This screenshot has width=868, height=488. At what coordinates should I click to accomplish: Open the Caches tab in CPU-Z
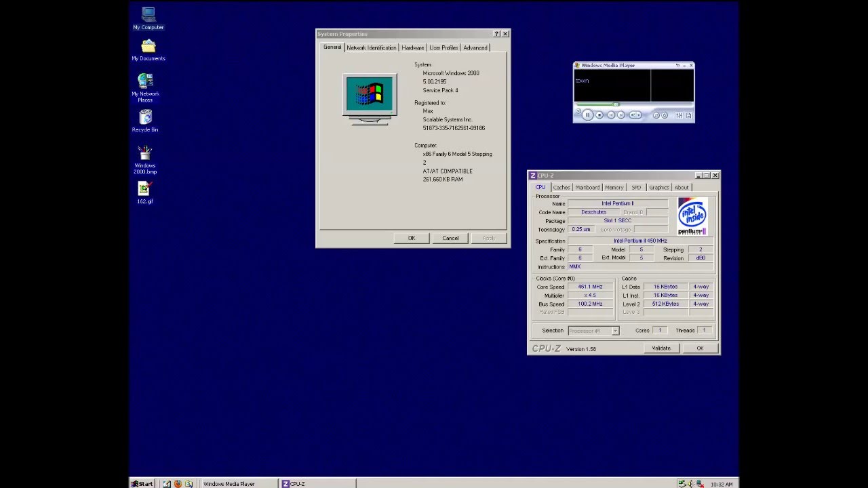pyautogui.click(x=561, y=187)
